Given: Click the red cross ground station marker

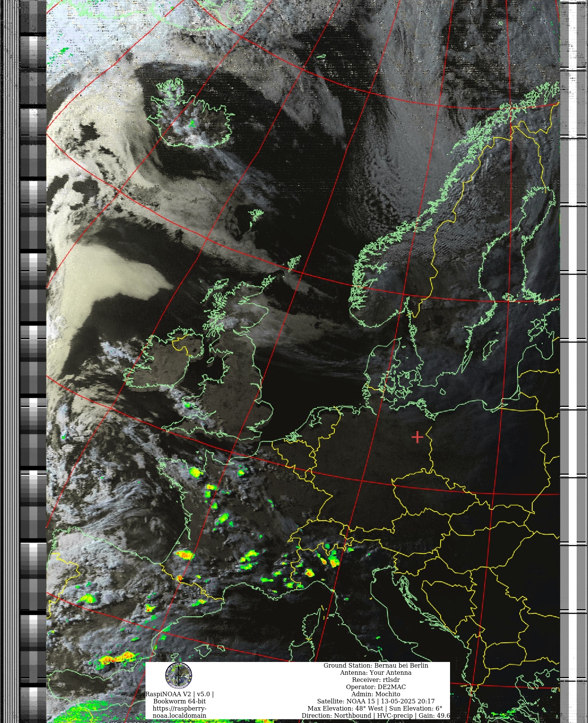Looking at the screenshot, I should click(x=417, y=437).
